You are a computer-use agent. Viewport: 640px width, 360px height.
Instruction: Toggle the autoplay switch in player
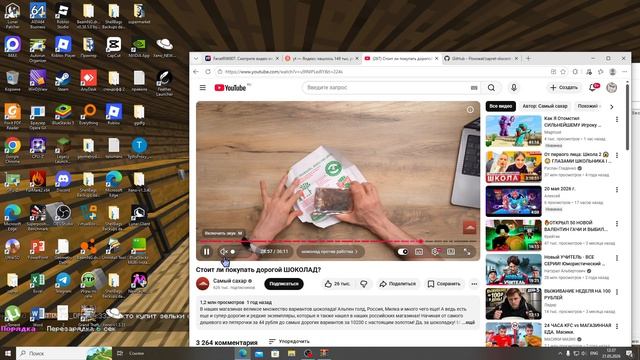[402, 252]
